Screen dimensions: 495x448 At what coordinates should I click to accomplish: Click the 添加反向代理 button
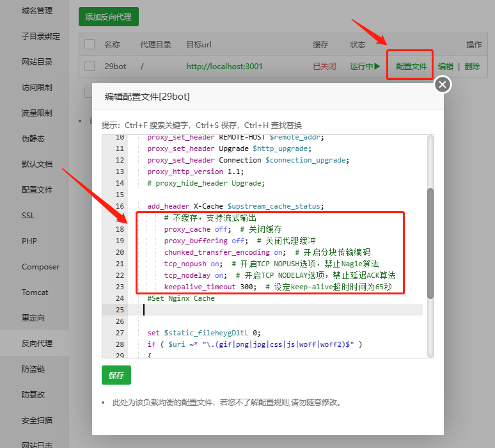(x=109, y=17)
